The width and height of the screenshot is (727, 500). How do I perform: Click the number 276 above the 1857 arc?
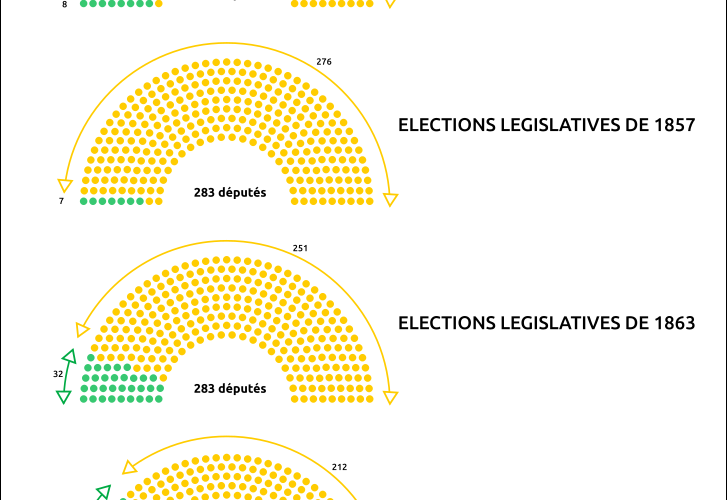(x=324, y=62)
